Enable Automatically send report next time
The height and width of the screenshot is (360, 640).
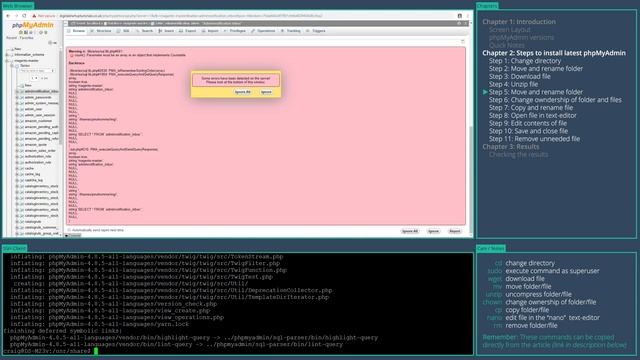tap(69, 230)
